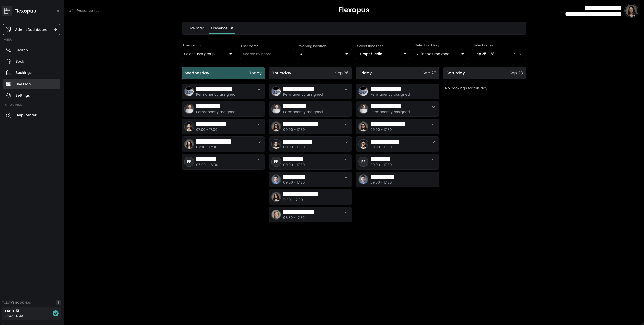Screen dimensions: 644x325
Task: Open the user profile avatar top right
Action: point(631,11)
